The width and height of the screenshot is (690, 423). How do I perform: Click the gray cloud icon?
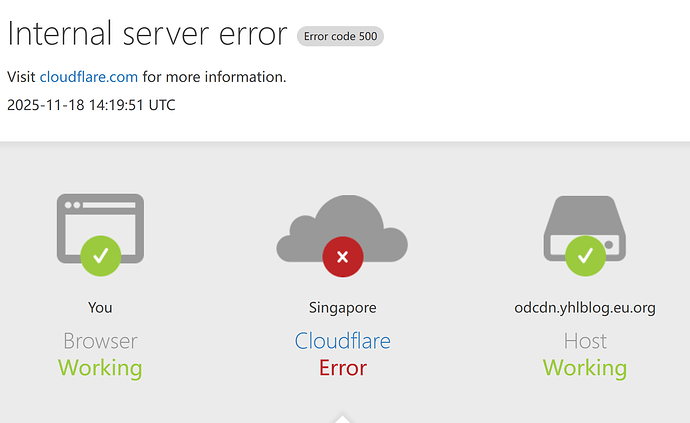tap(342, 225)
